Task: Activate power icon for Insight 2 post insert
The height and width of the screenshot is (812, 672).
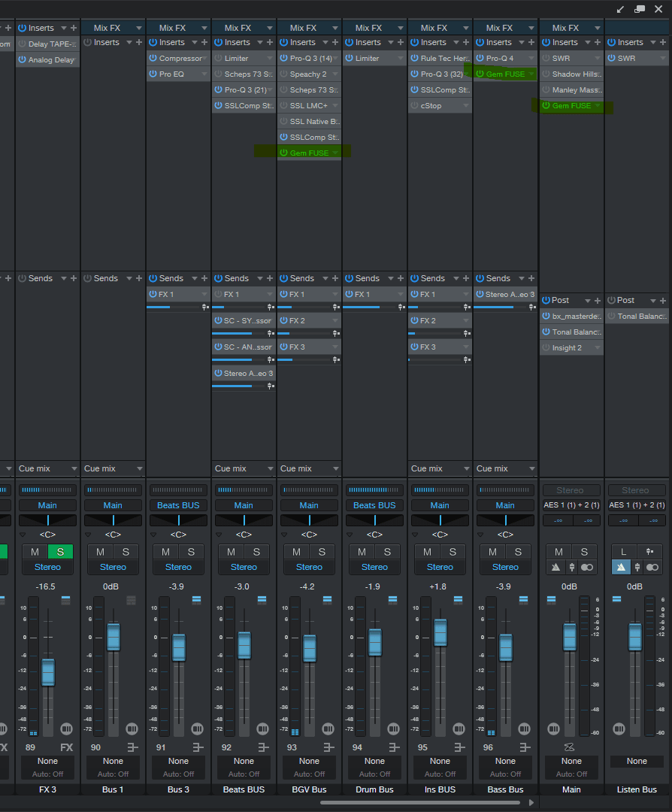Action: [x=546, y=348]
